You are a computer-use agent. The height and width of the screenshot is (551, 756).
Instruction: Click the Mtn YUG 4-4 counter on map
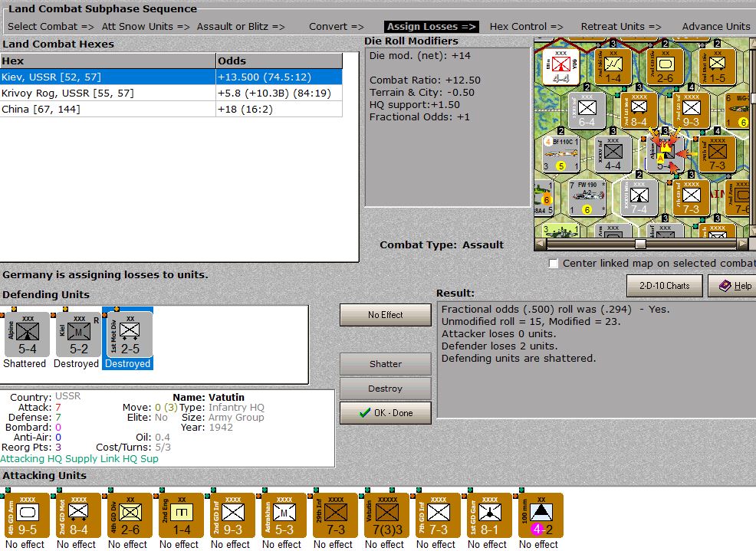(x=560, y=67)
